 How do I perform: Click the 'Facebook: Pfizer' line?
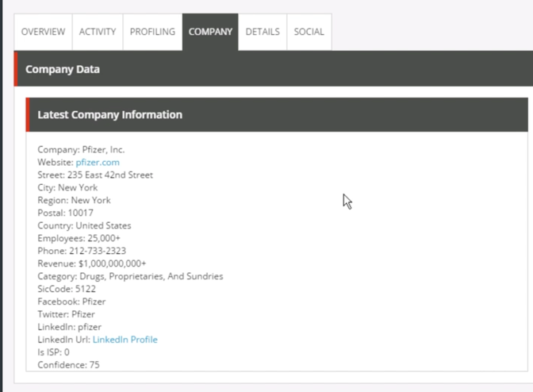click(71, 302)
